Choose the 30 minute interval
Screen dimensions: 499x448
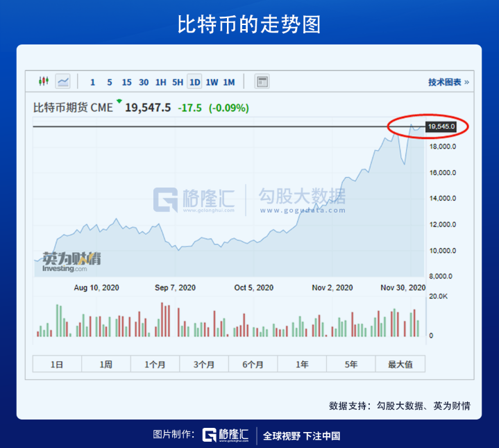(x=144, y=83)
